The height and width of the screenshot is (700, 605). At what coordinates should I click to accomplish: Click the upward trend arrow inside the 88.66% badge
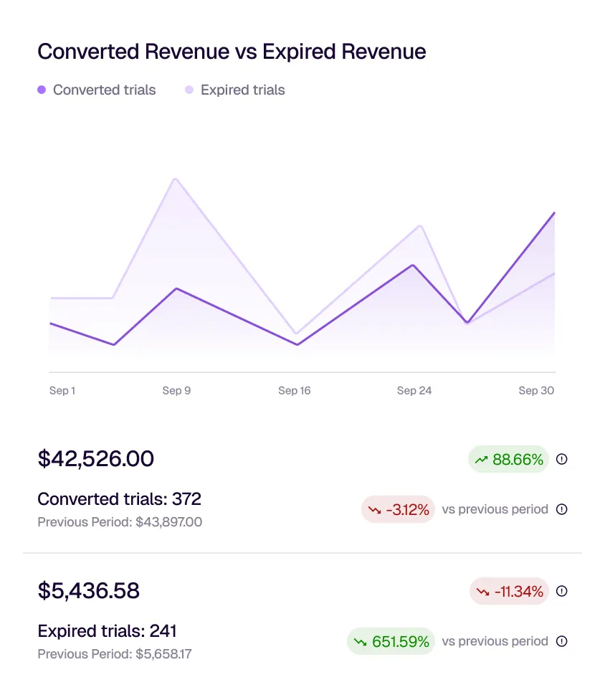coord(482,459)
